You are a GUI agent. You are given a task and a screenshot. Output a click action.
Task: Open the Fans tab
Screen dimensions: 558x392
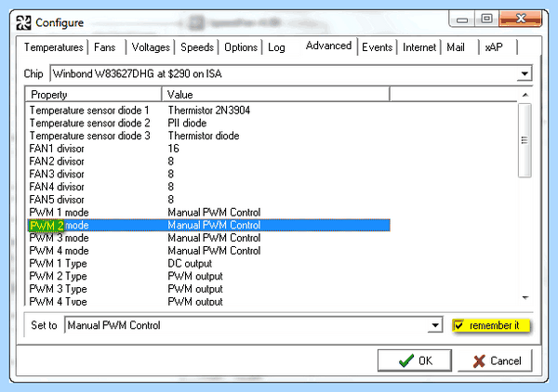point(104,47)
